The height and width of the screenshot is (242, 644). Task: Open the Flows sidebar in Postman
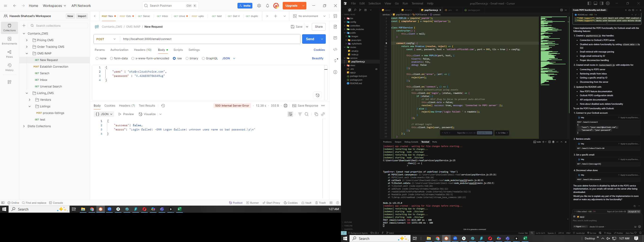[x=9, y=54]
